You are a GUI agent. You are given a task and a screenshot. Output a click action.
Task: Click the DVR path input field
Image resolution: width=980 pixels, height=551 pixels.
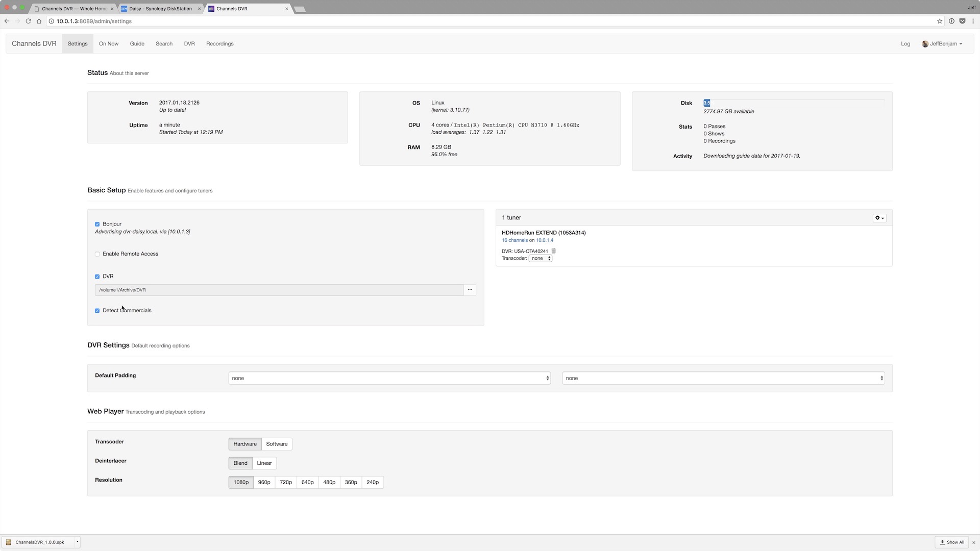279,290
